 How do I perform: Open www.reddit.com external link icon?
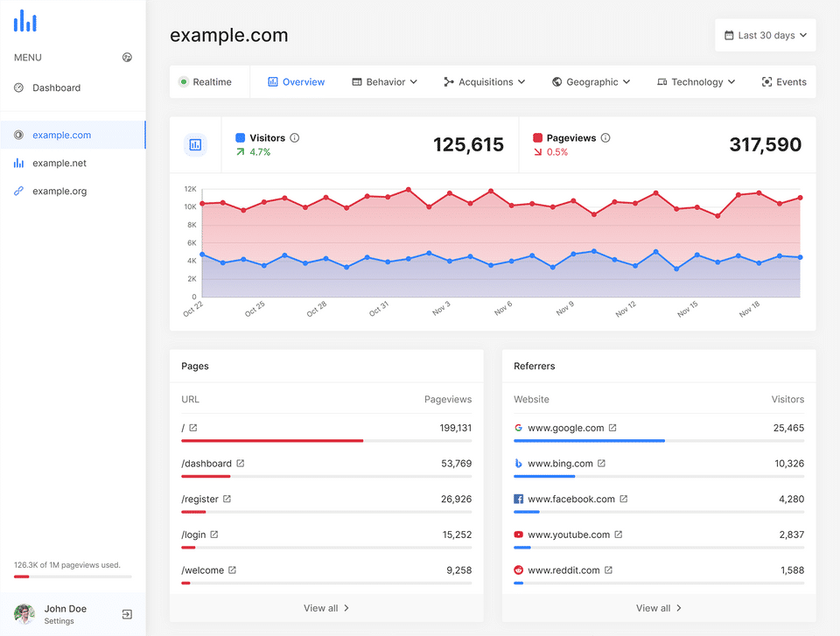click(x=609, y=570)
